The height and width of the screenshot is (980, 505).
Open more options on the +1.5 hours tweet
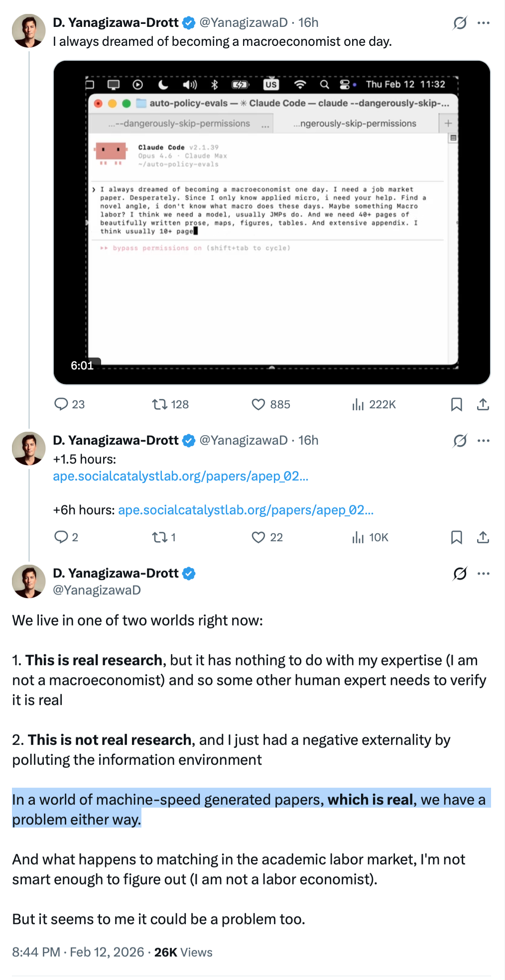click(x=484, y=441)
